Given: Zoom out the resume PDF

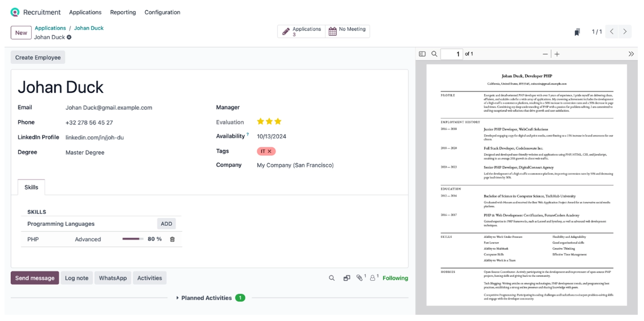Looking at the screenshot, I should 545,54.
